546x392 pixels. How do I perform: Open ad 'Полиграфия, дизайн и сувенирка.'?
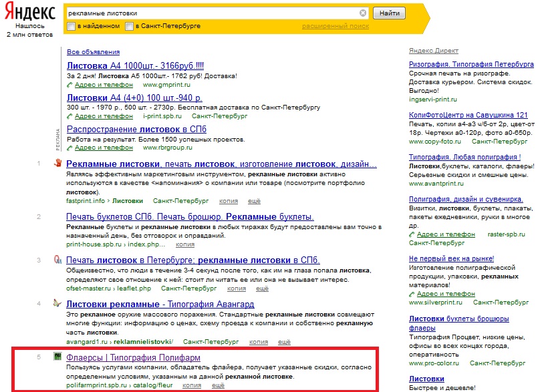(466, 199)
